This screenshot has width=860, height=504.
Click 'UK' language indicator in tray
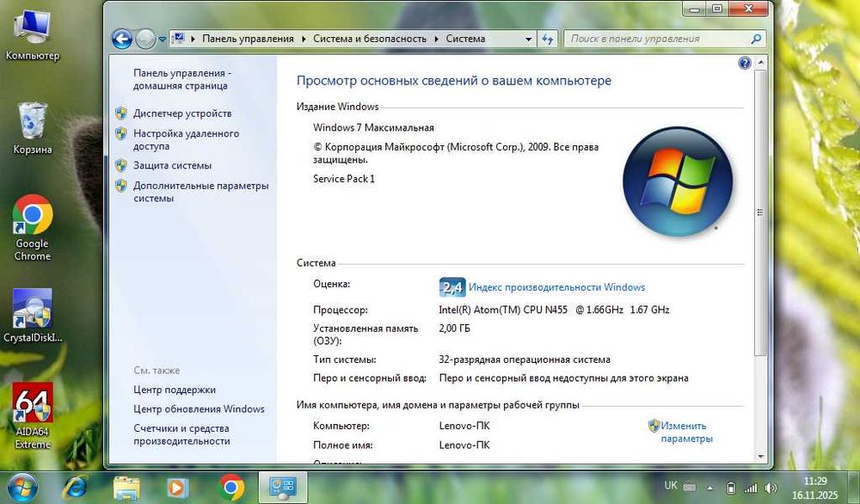pos(670,485)
